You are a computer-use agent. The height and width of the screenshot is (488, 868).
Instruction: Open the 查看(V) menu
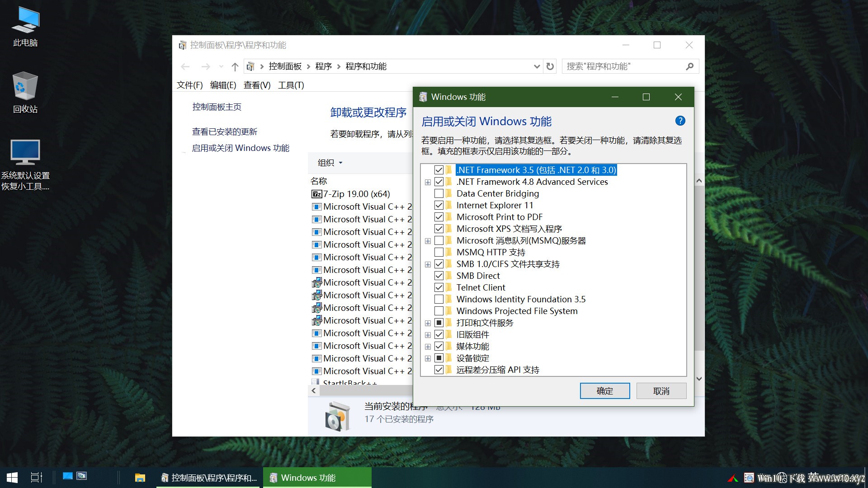(x=257, y=85)
